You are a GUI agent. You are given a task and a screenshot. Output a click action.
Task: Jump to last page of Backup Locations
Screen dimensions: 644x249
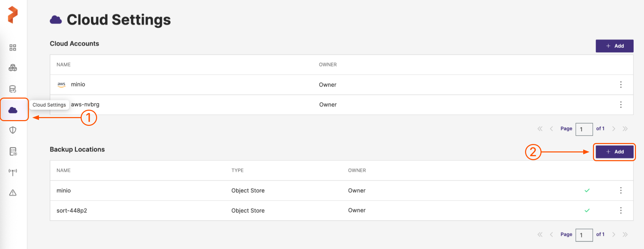(625, 235)
